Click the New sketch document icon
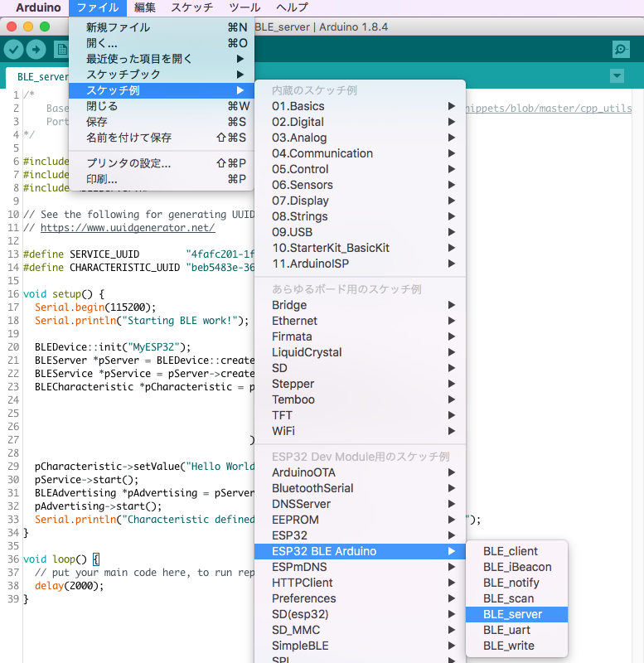Screen dimensions: 644x663 pos(61,50)
